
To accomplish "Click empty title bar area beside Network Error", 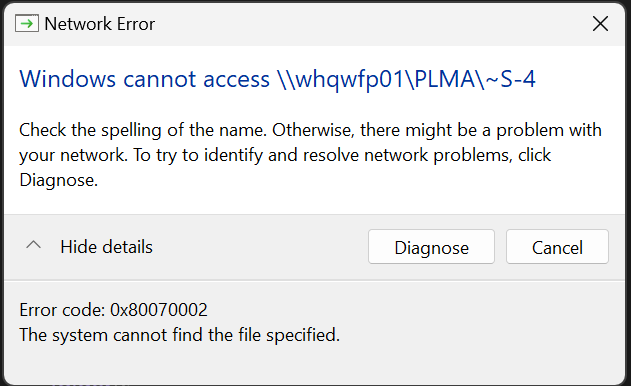I will [370, 24].
